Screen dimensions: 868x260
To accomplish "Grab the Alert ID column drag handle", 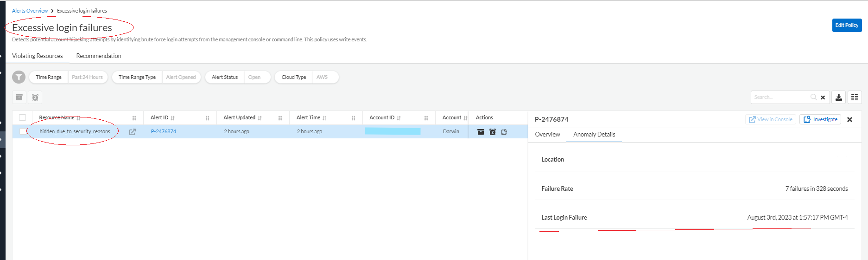I will pos(207,118).
